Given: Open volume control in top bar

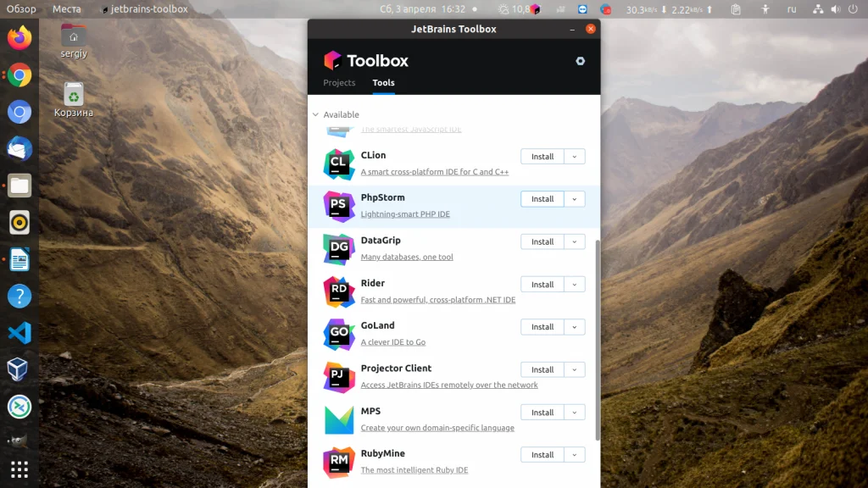Looking at the screenshot, I should 836,8.
